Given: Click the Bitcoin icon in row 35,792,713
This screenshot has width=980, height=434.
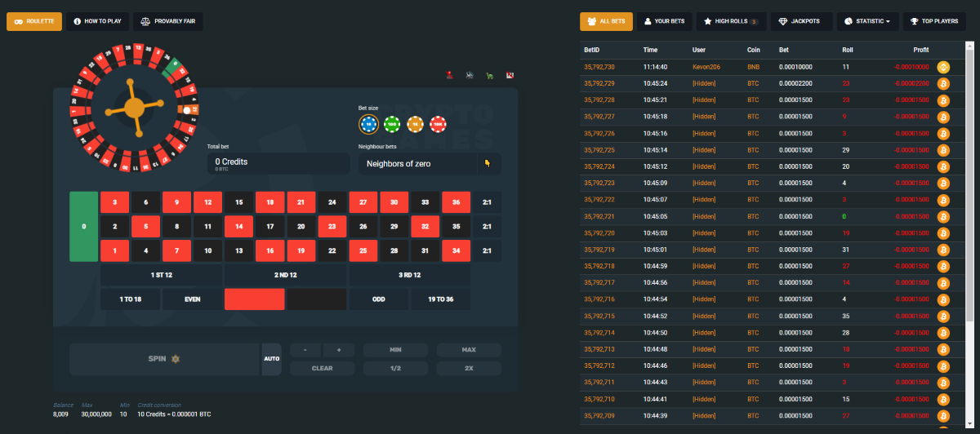Looking at the screenshot, I should coord(942,350).
